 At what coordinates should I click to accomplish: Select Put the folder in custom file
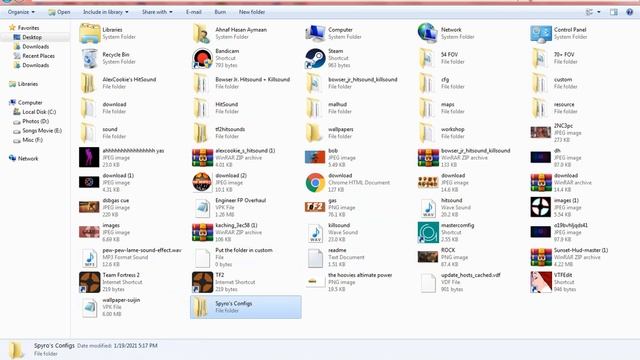pyautogui.click(x=233, y=257)
